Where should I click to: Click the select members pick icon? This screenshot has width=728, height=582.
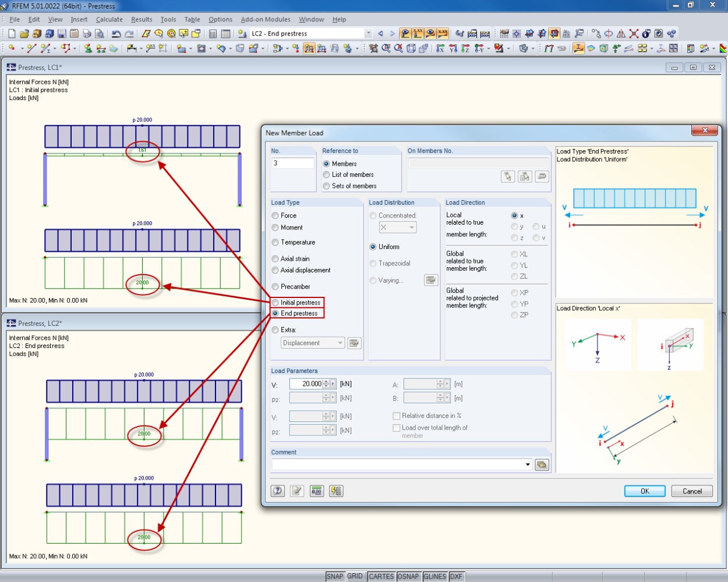[x=508, y=176]
